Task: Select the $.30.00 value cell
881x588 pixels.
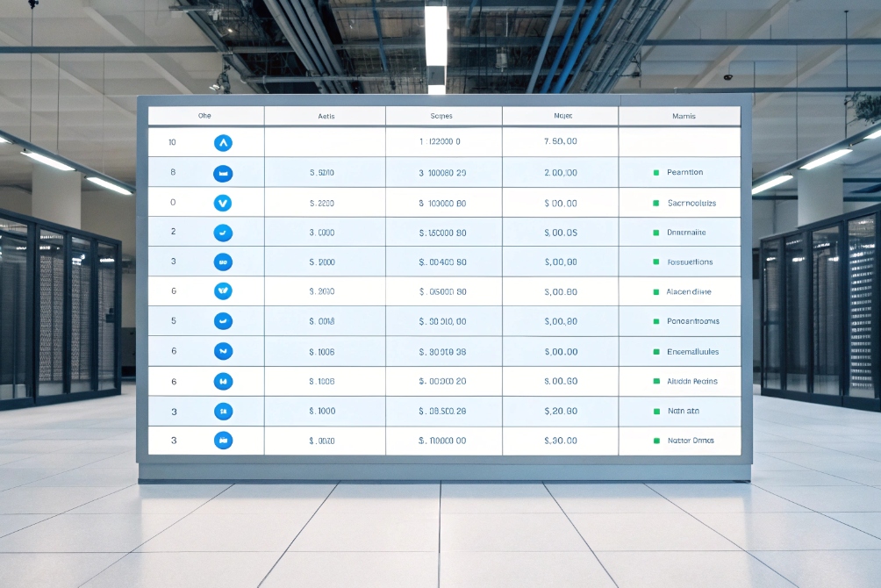Action: point(560,440)
